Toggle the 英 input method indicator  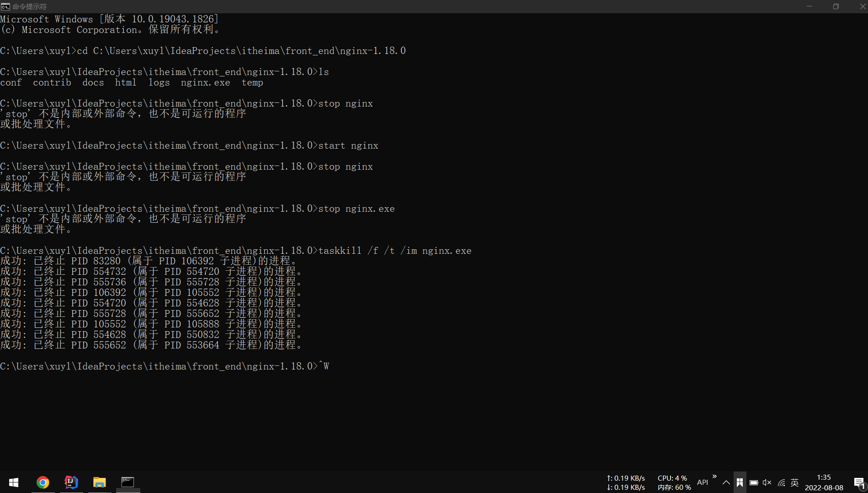point(795,482)
